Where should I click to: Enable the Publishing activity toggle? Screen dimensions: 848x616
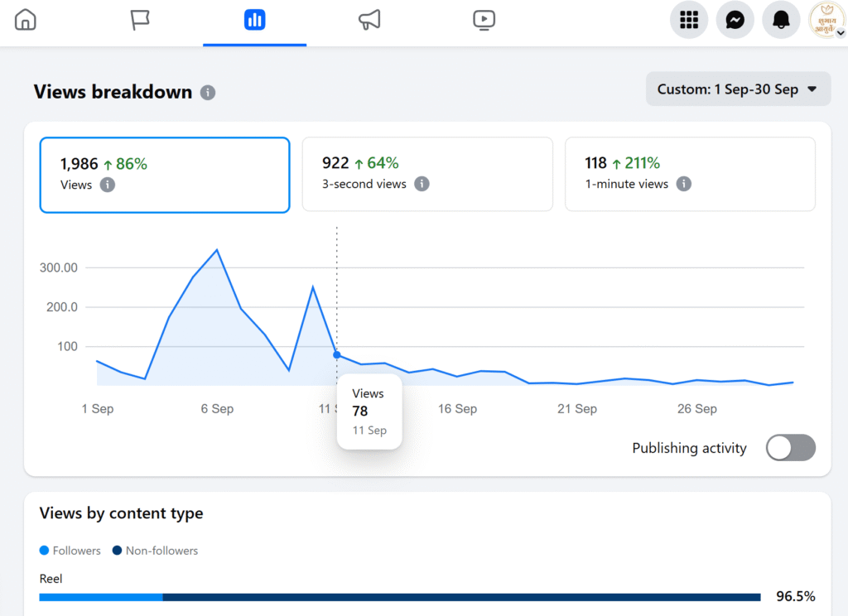click(x=790, y=448)
